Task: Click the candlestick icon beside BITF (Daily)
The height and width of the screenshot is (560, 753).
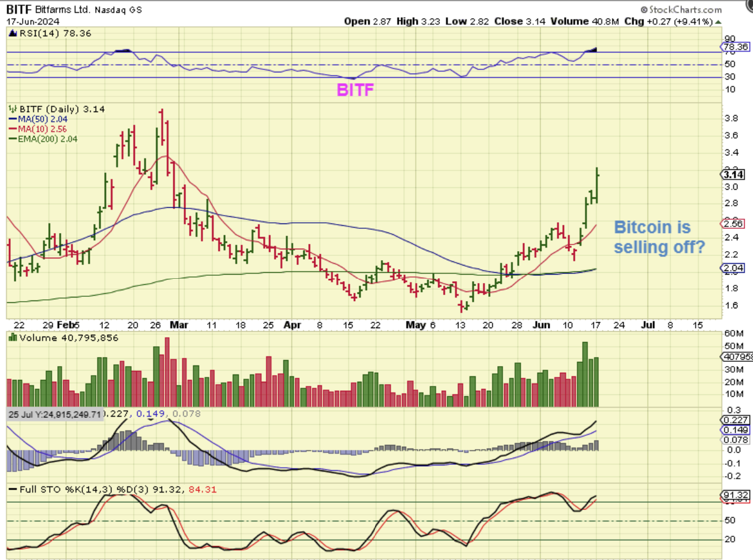Action: 11,109
